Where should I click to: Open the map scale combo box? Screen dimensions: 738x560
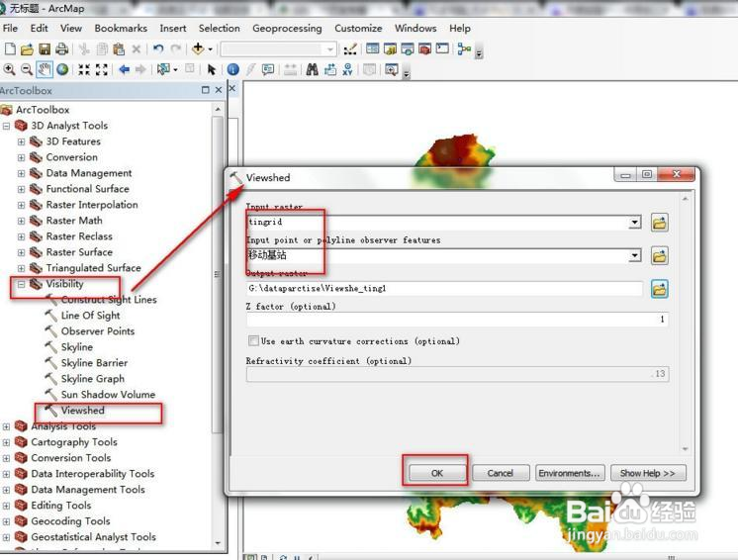pos(278,48)
